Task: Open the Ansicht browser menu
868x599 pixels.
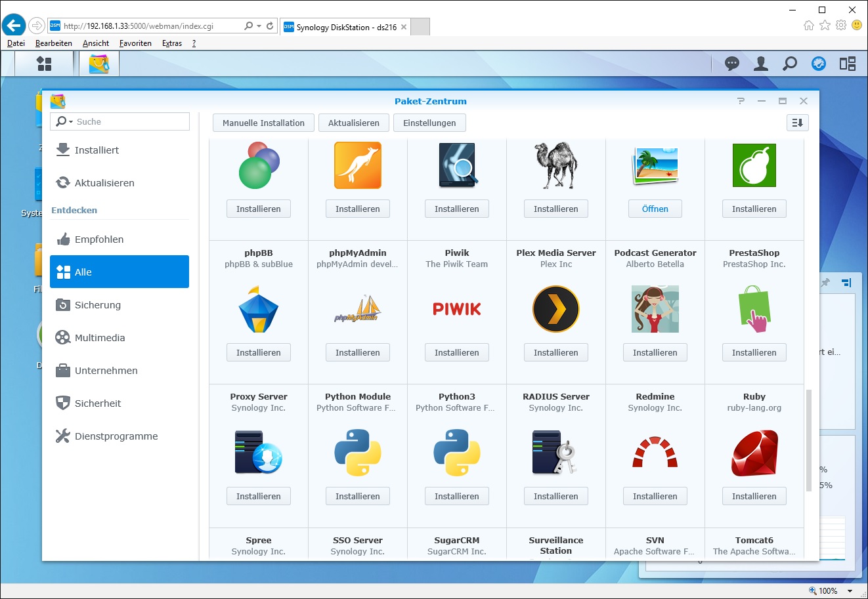Action: click(x=96, y=43)
